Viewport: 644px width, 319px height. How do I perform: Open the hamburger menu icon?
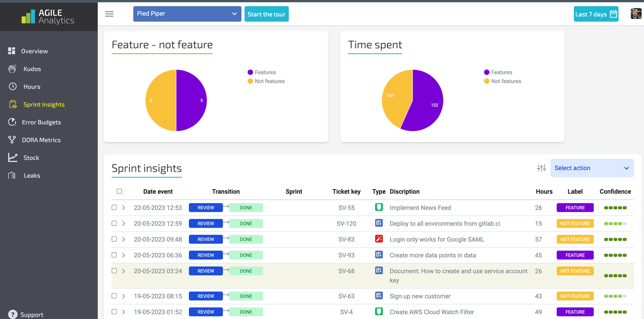click(109, 14)
